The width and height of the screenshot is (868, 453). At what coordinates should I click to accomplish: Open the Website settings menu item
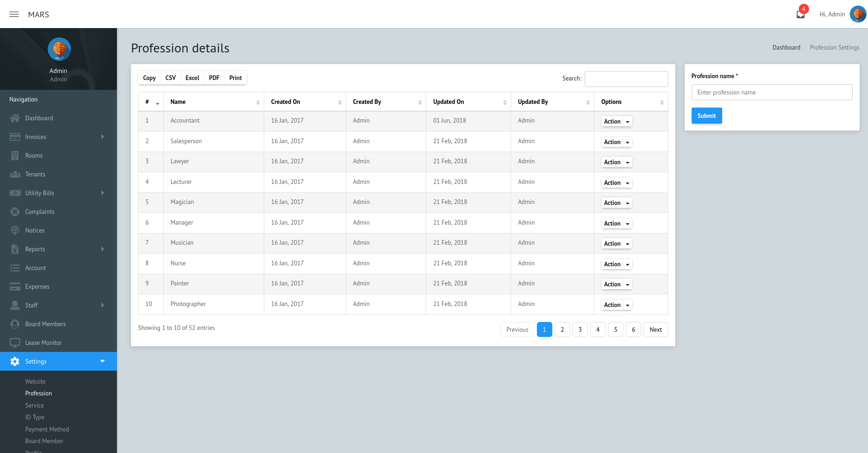click(35, 381)
